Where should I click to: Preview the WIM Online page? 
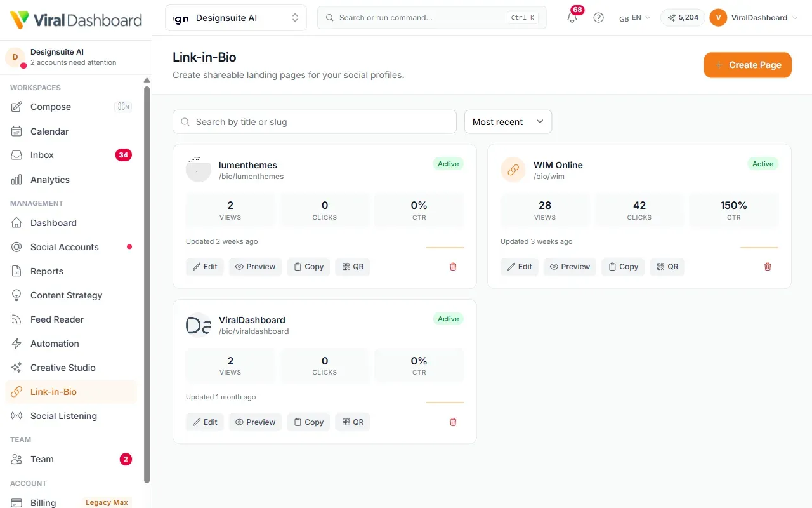(x=570, y=267)
